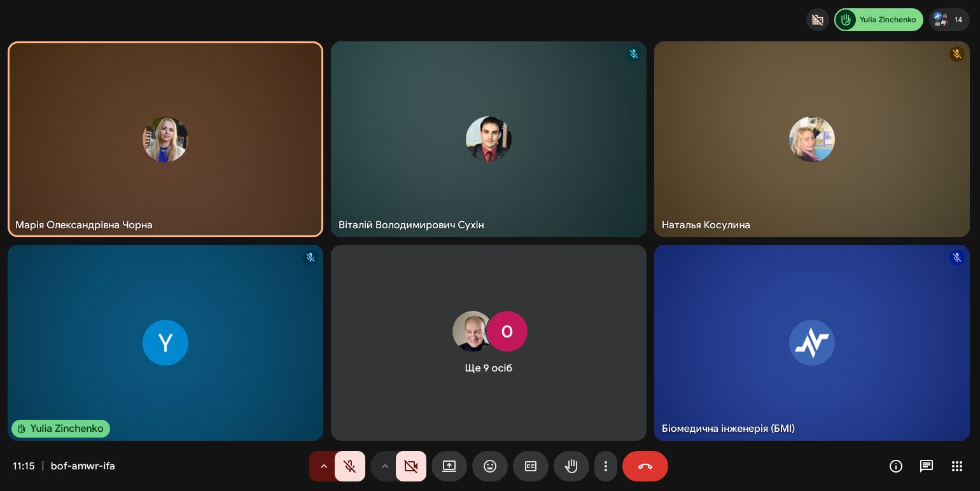Image resolution: width=980 pixels, height=491 pixels.
Task: Turn on the camera
Action: 411,466
